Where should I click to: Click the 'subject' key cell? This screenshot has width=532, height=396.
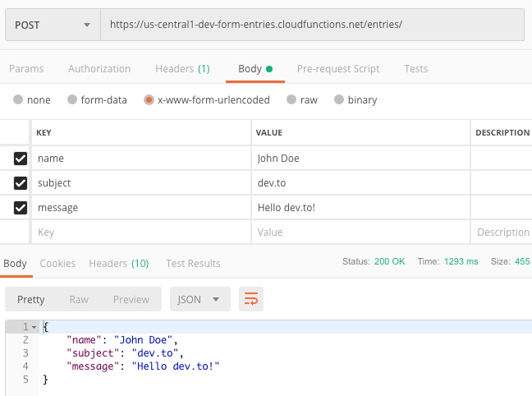coord(141,183)
